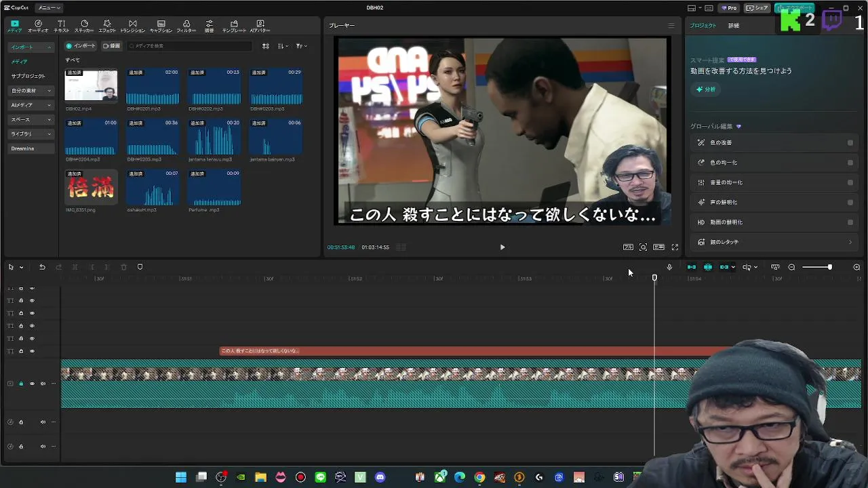This screenshot has width=868, height=488.
Task: Select the IMG_8351.png image thumbnail
Action: [91, 186]
